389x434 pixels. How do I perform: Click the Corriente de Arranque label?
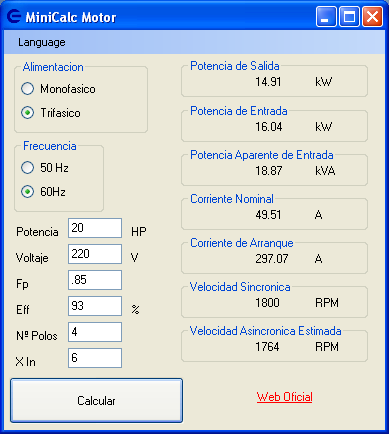point(242,243)
